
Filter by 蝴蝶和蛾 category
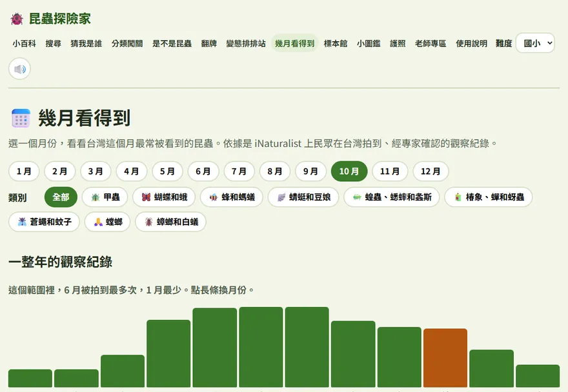tap(164, 197)
